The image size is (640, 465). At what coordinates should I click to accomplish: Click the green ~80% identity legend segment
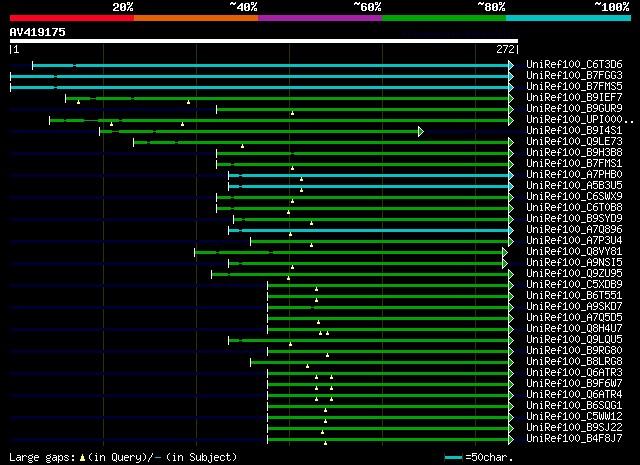(x=444, y=18)
